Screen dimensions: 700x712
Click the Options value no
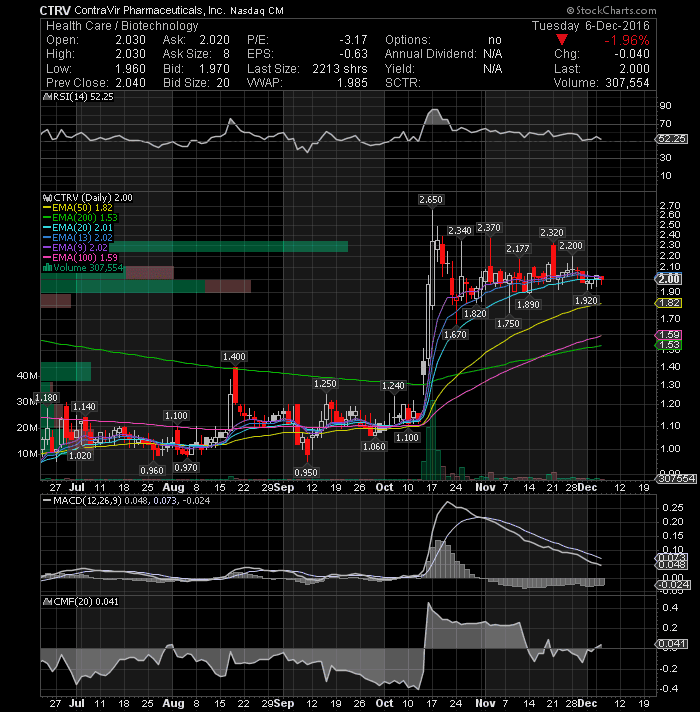495,40
